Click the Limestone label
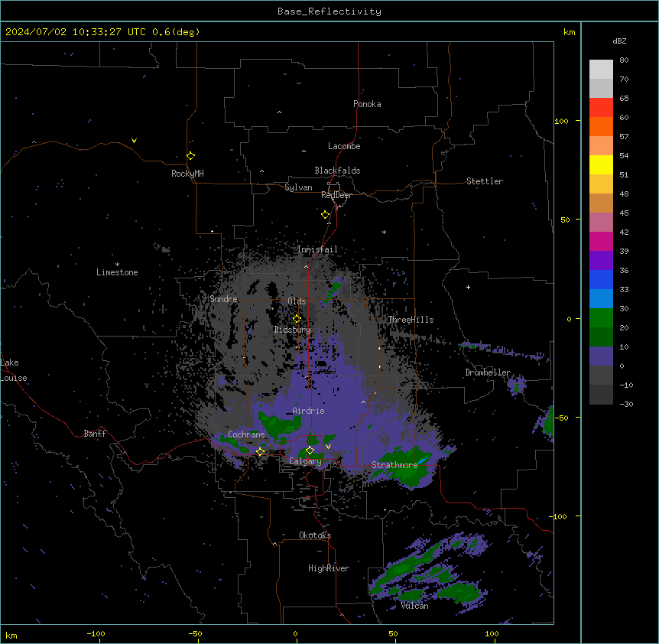659x644 pixels. click(117, 272)
